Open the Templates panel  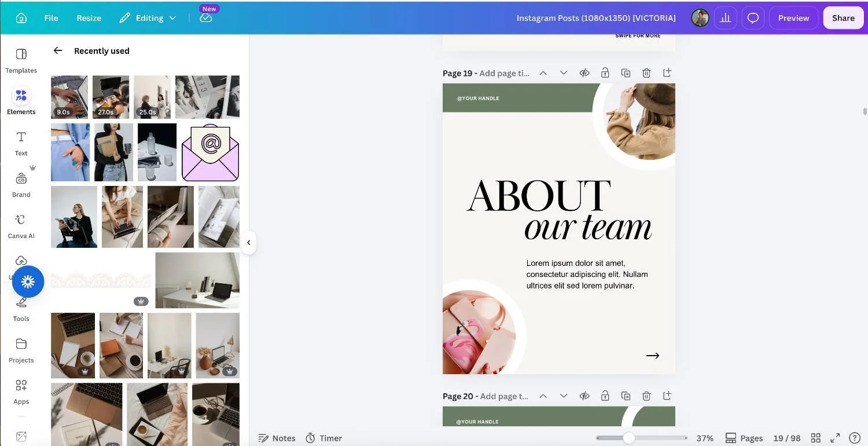(21, 60)
